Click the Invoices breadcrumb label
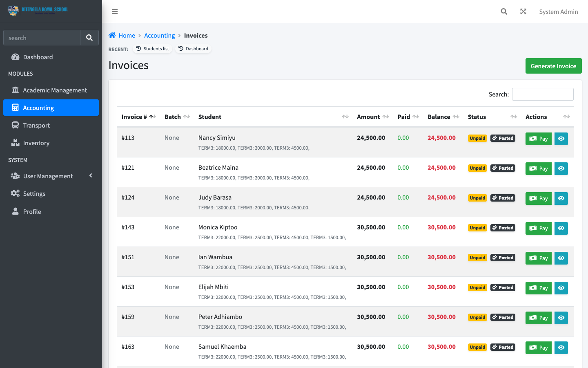This screenshot has height=368, width=588. [x=196, y=36]
